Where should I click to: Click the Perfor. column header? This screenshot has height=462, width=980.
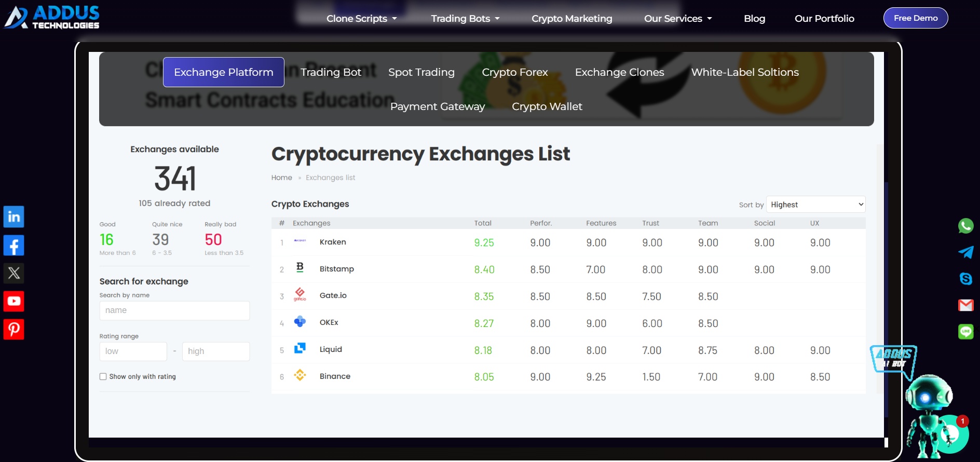(541, 223)
